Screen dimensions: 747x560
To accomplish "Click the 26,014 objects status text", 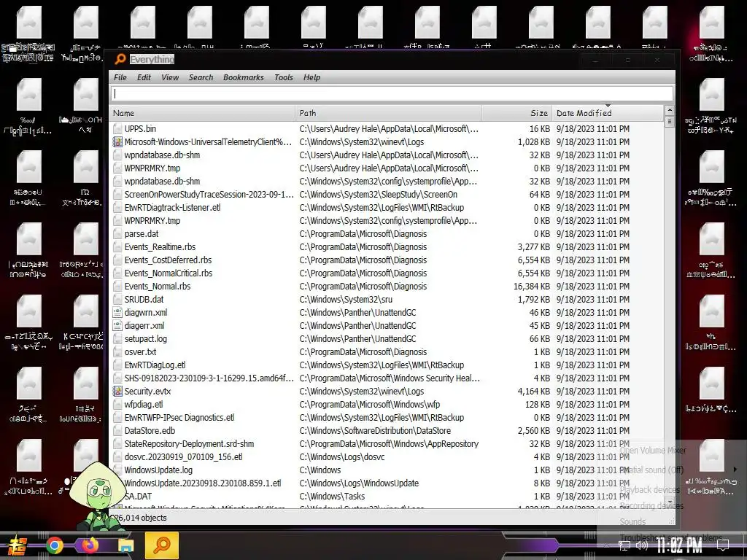I will pyautogui.click(x=141, y=518).
